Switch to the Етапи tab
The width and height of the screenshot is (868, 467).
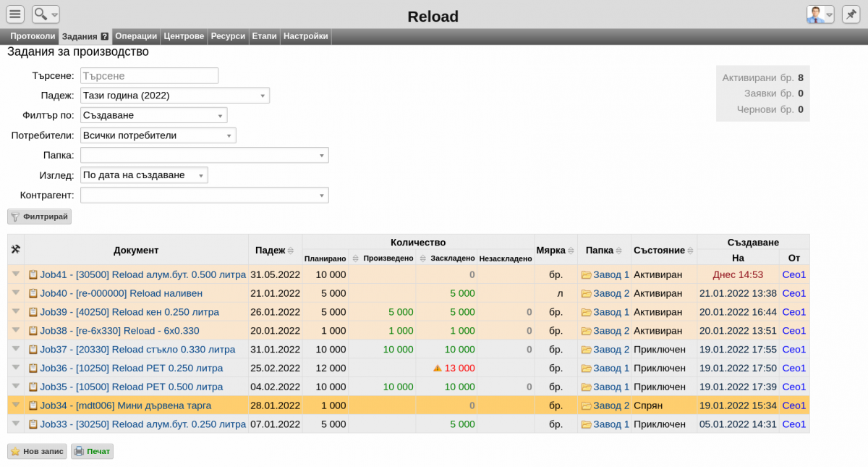[x=264, y=36]
